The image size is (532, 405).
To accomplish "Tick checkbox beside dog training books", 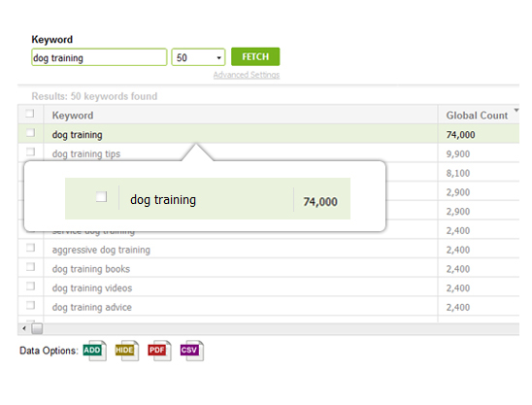I will (x=30, y=267).
